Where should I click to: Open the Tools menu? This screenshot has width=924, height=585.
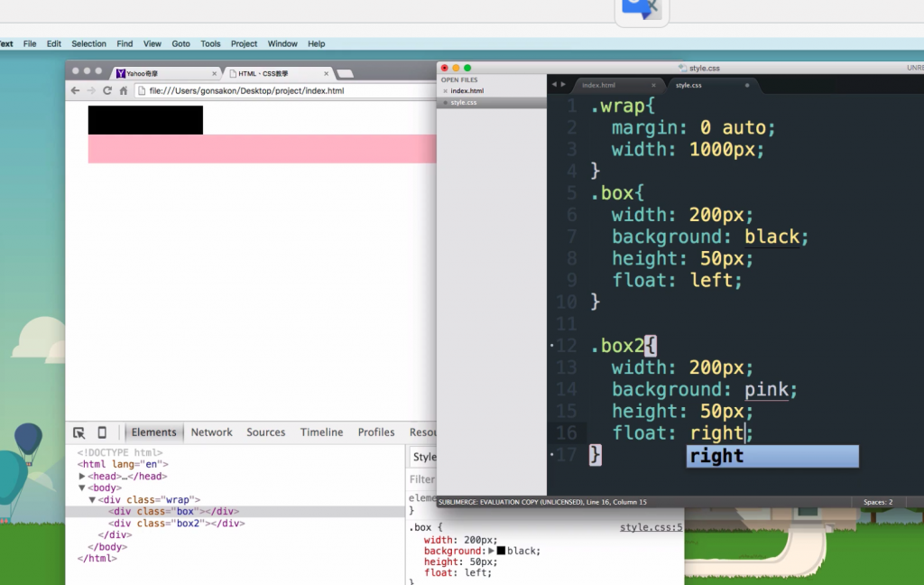click(210, 43)
